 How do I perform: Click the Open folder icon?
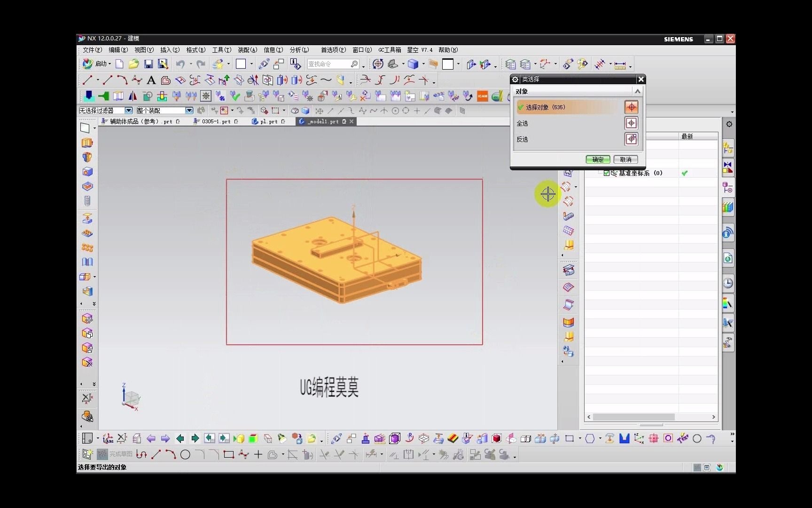pos(133,64)
